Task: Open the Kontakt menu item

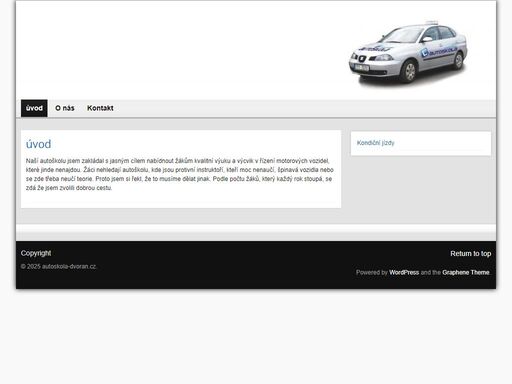Action: click(100, 108)
